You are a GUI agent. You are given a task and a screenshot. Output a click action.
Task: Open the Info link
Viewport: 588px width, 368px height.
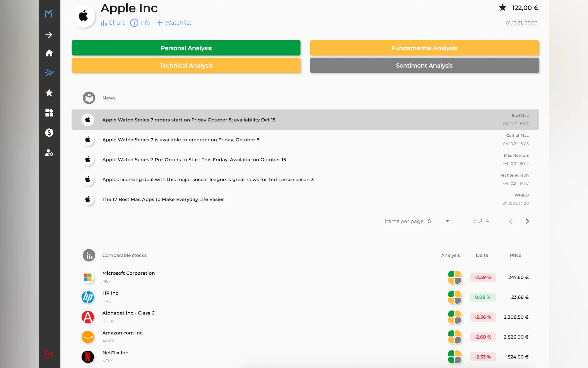click(x=140, y=23)
